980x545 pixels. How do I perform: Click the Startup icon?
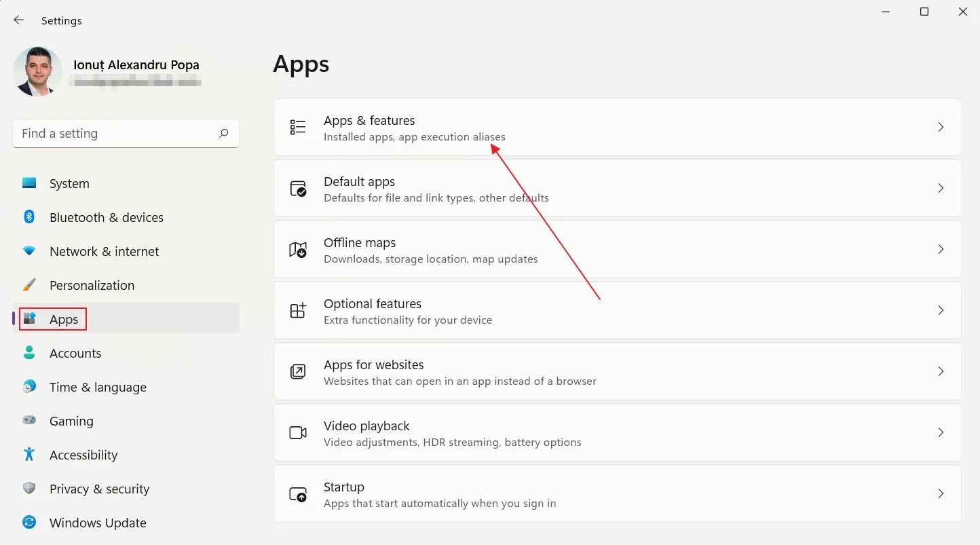click(x=298, y=493)
